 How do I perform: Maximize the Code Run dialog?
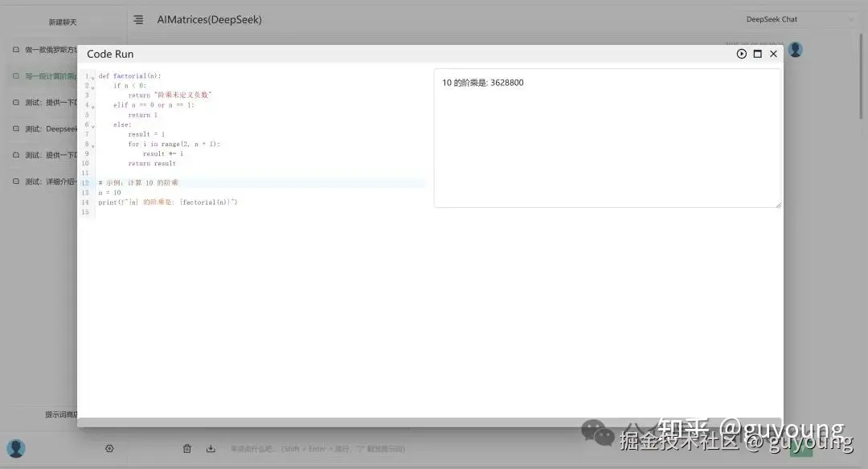757,54
